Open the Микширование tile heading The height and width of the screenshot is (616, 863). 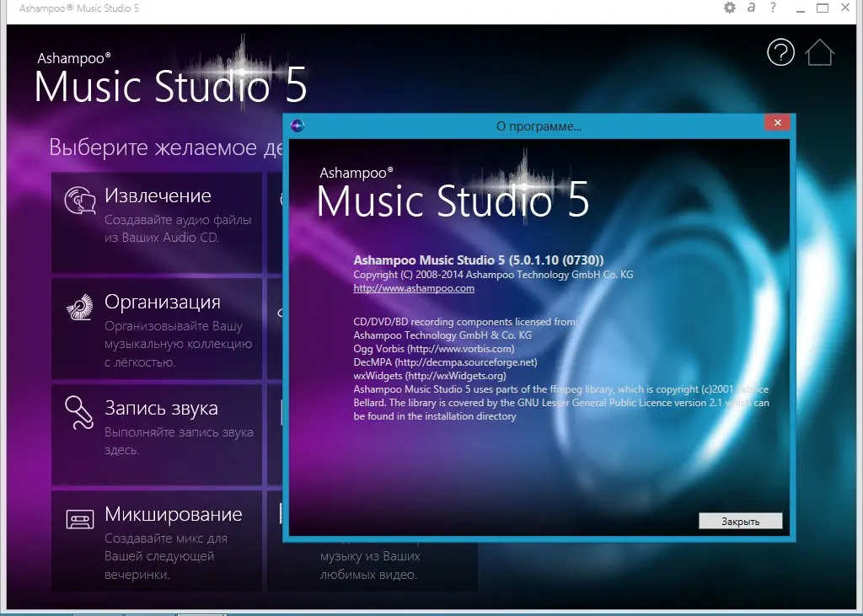coord(174,514)
